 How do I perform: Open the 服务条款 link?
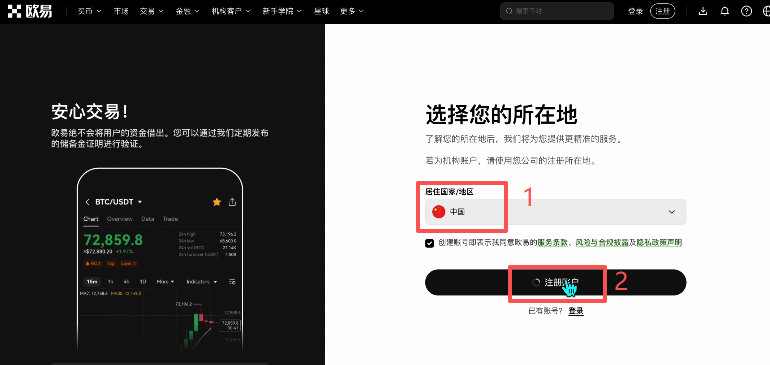tap(552, 243)
